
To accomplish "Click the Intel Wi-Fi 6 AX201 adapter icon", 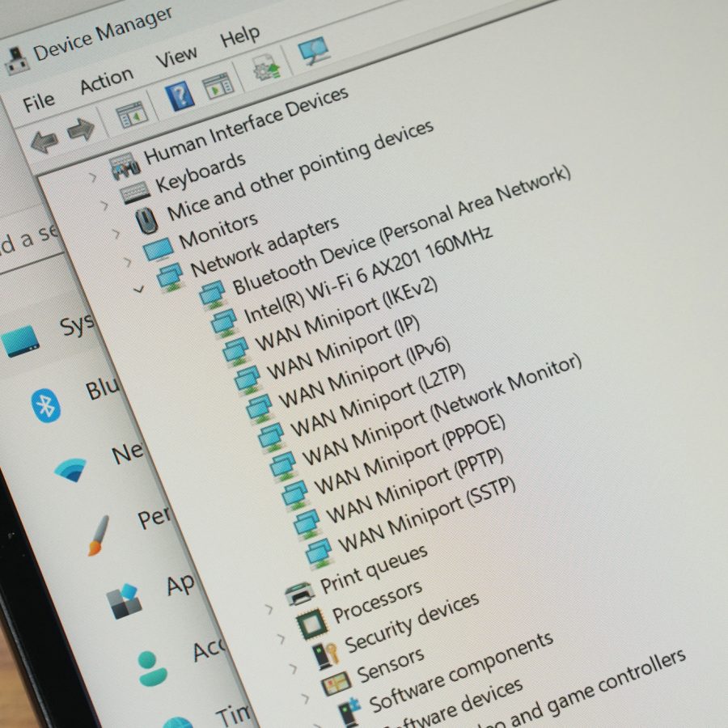I will (x=224, y=323).
